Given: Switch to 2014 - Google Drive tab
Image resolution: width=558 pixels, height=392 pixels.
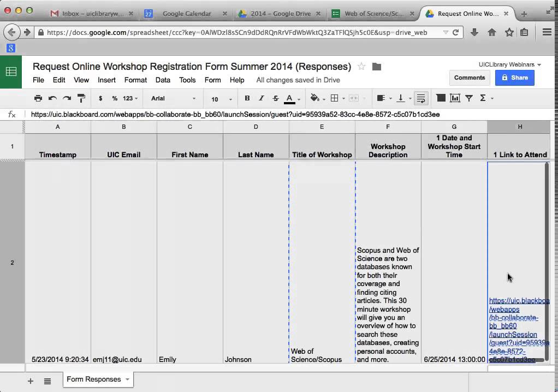Looking at the screenshot, I should [x=280, y=14].
